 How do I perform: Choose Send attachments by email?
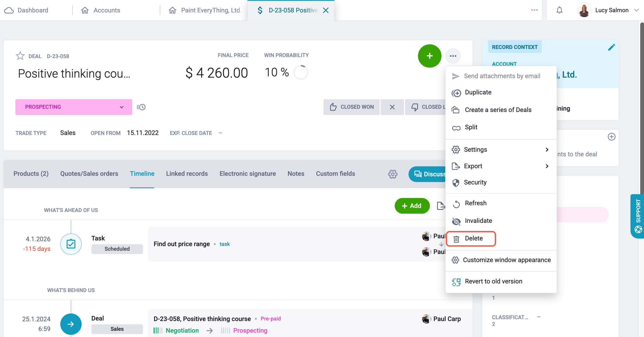(x=501, y=76)
